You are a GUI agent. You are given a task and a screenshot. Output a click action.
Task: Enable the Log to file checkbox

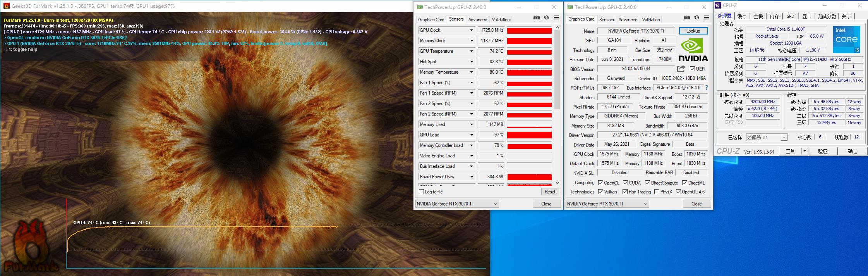click(x=422, y=192)
